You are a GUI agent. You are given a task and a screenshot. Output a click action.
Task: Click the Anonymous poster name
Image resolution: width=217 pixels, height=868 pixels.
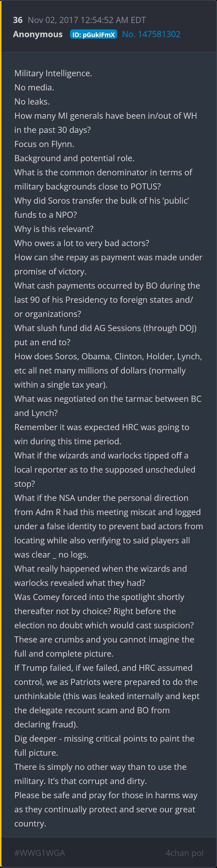(38, 34)
